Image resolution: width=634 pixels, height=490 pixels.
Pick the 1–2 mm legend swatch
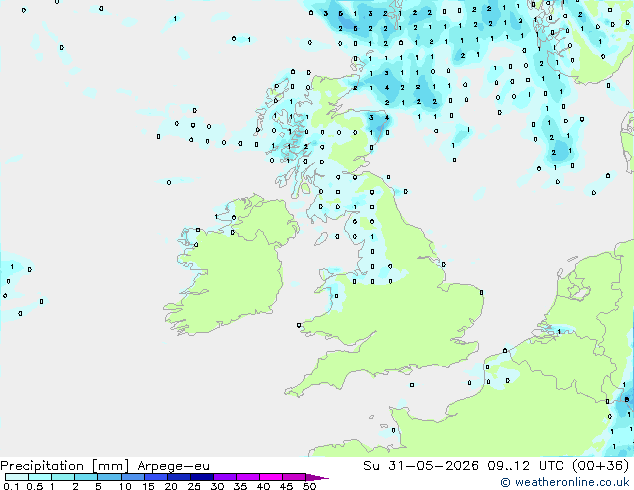63,477
